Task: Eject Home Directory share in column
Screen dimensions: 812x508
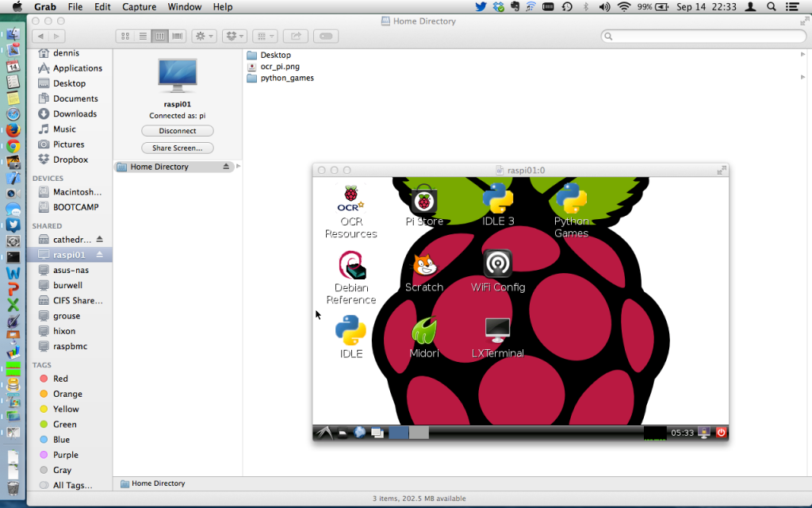Action: [x=226, y=167]
